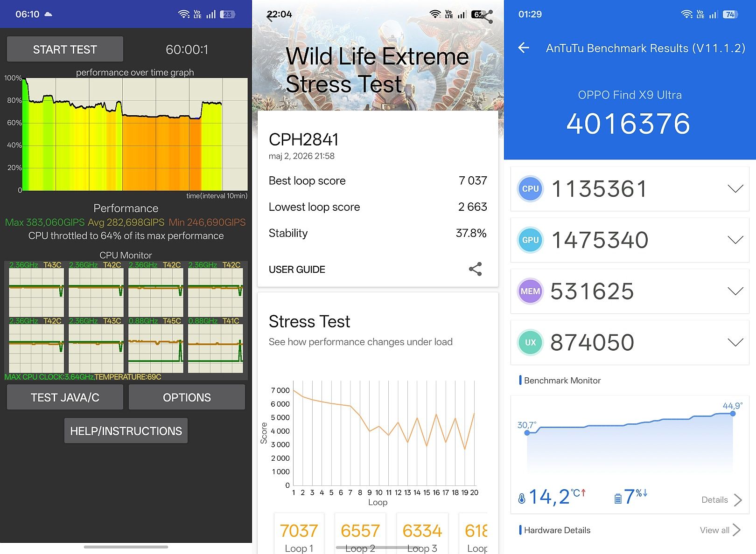Tap the cloud icon beside 06:10
Image resolution: width=756 pixels, height=554 pixels.
(x=48, y=14)
